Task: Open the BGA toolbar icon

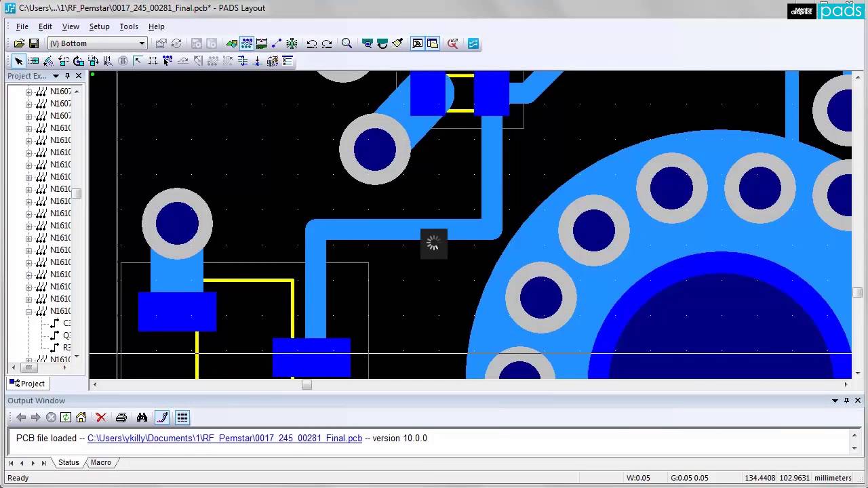Action: pos(292,43)
